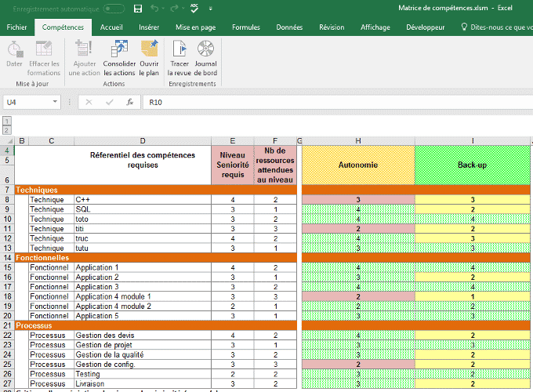The image size is (533, 392).
Task: Click the Livraison cell
Action: pos(143,383)
